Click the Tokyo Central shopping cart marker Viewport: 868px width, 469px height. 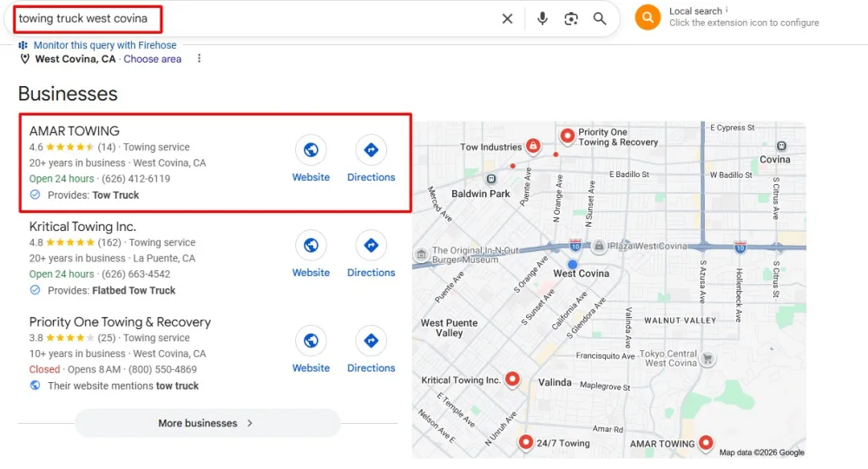[x=707, y=358]
